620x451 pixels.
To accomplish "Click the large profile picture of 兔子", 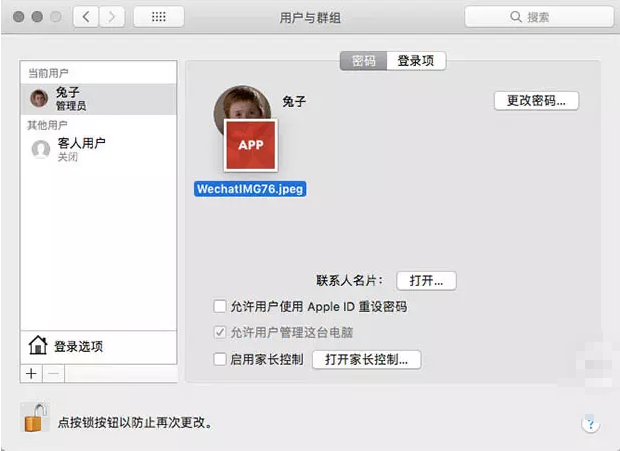I will 242,103.
